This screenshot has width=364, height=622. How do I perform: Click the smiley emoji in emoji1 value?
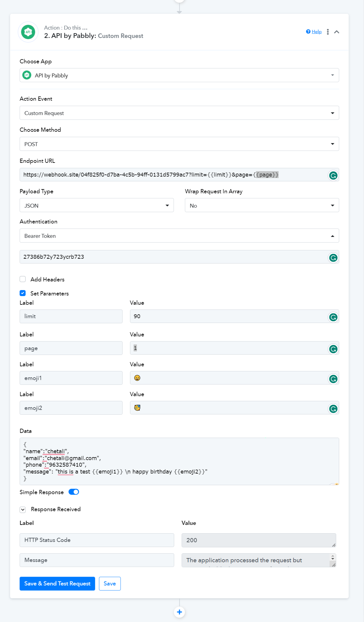pyautogui.click(x=137, y=378)
